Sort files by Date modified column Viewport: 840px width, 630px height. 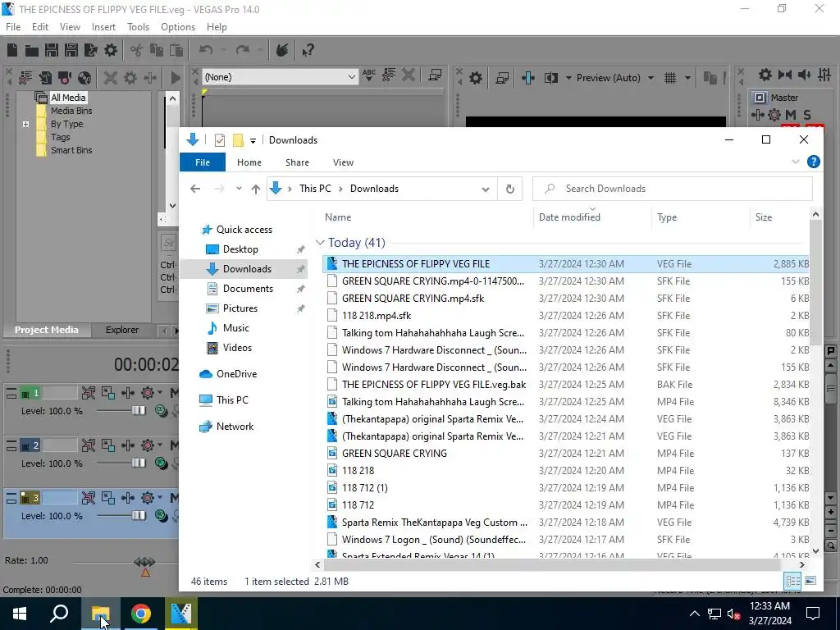(x=569, y=217)
